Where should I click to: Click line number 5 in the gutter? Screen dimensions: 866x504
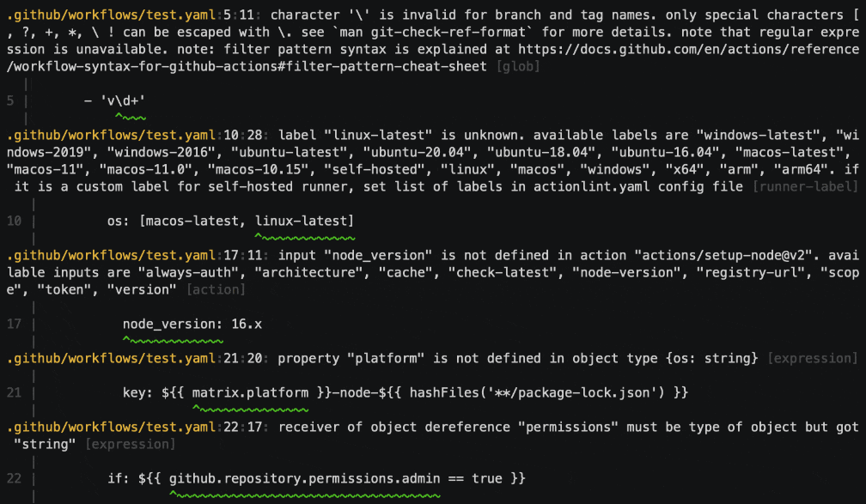tap(9, 100)
